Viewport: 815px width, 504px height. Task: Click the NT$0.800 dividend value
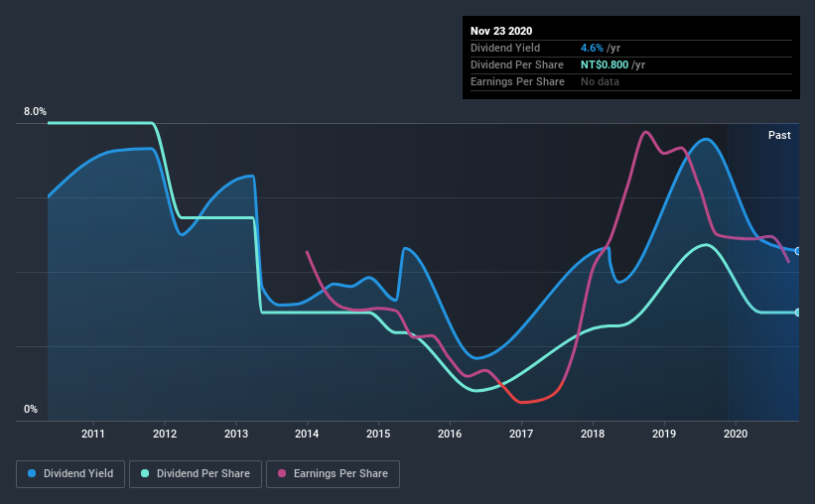tap(605, 64)
